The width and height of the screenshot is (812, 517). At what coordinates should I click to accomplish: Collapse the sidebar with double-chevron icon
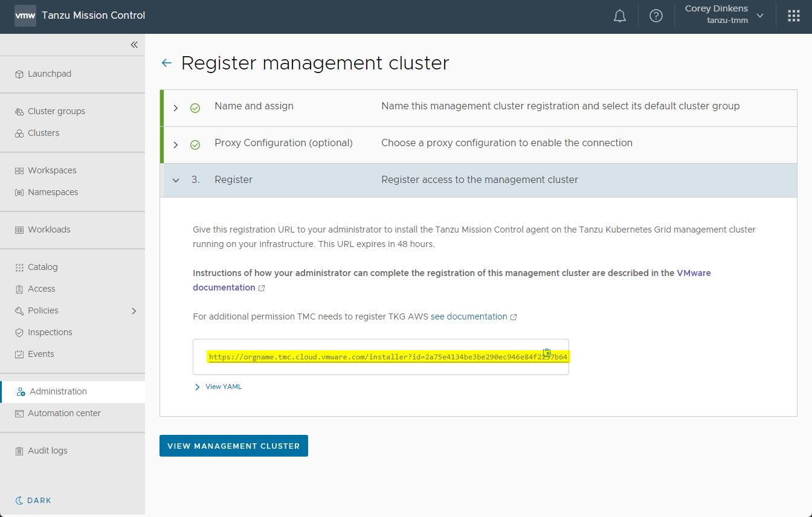pos(134,45)
